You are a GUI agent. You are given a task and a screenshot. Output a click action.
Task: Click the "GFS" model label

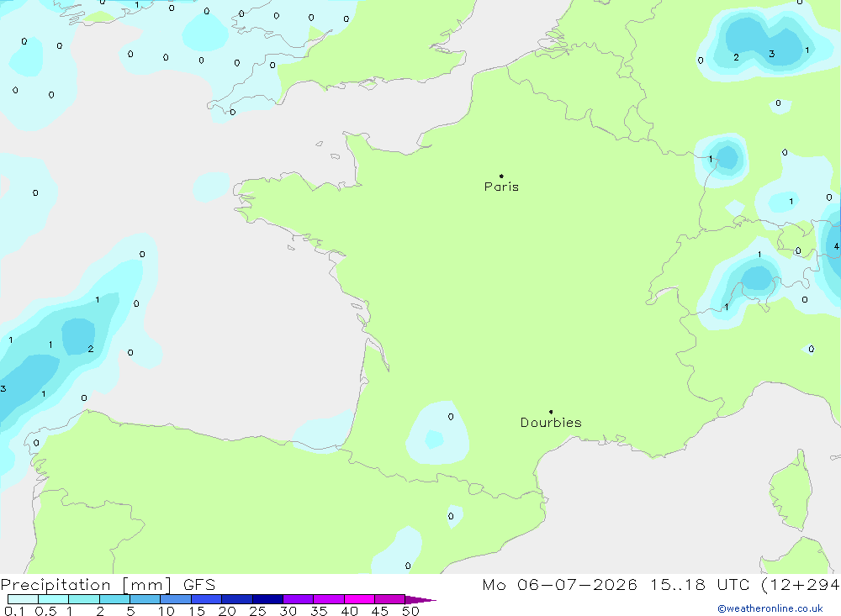tap(199, 585)
